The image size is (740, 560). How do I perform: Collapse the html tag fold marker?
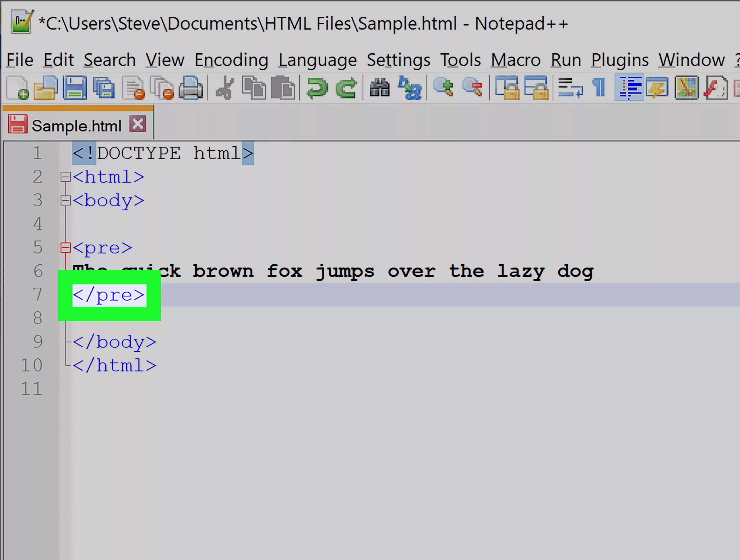click(66, 177)
